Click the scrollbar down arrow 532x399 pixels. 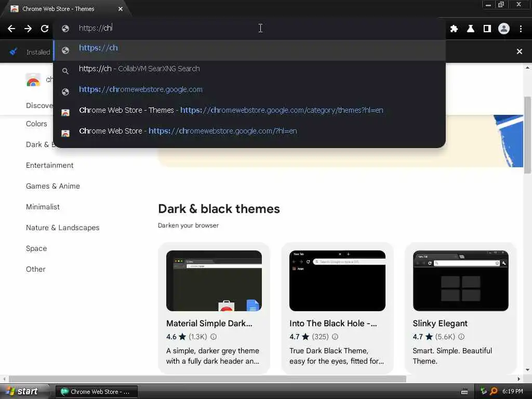click(528, 370)
